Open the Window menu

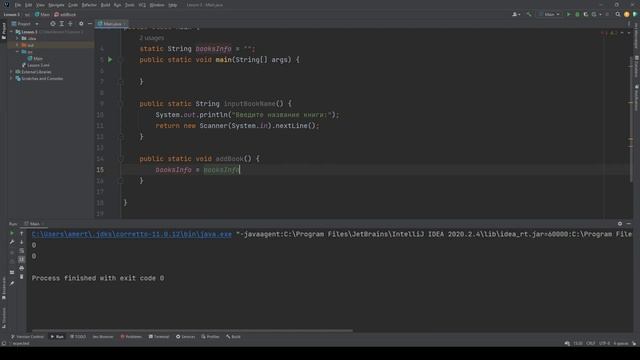[157, 5]
